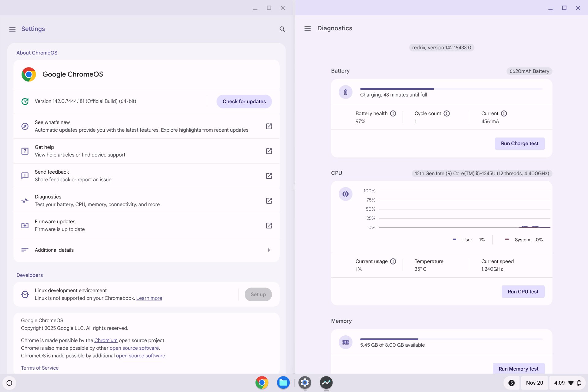The image size is (588, 392).
Task: Open See what's new external link icon
Action: coord(269,126)
